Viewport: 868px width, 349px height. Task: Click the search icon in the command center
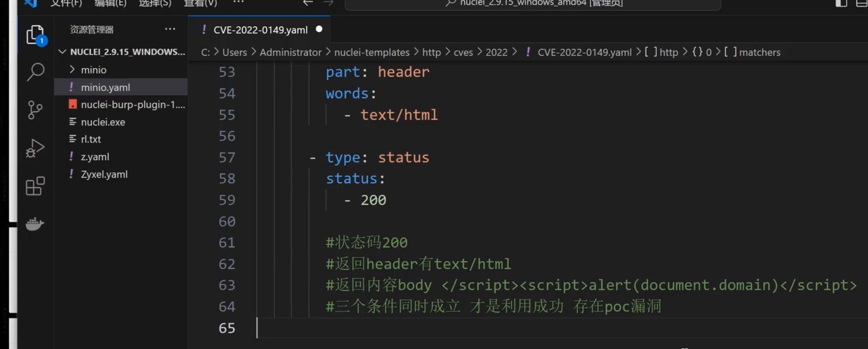coord(451,3)
